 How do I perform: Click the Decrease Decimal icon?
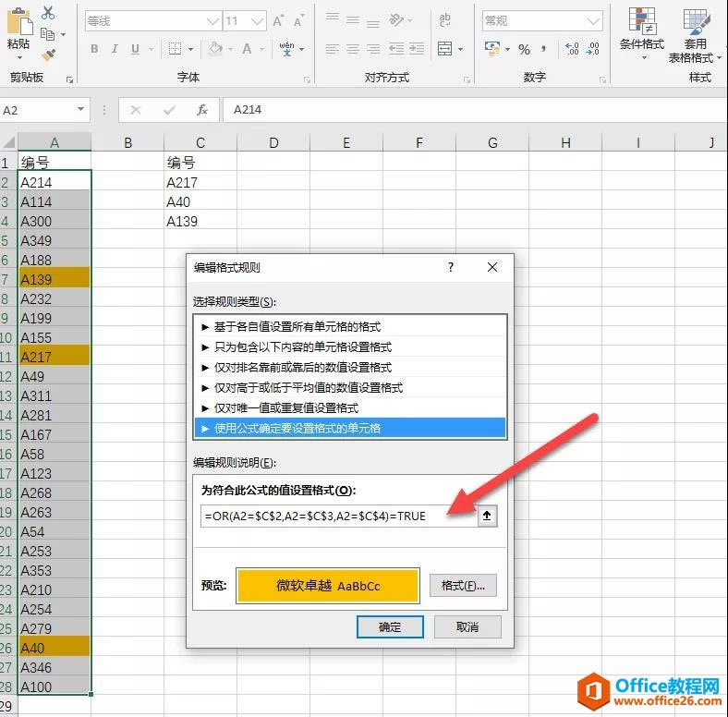593,48
